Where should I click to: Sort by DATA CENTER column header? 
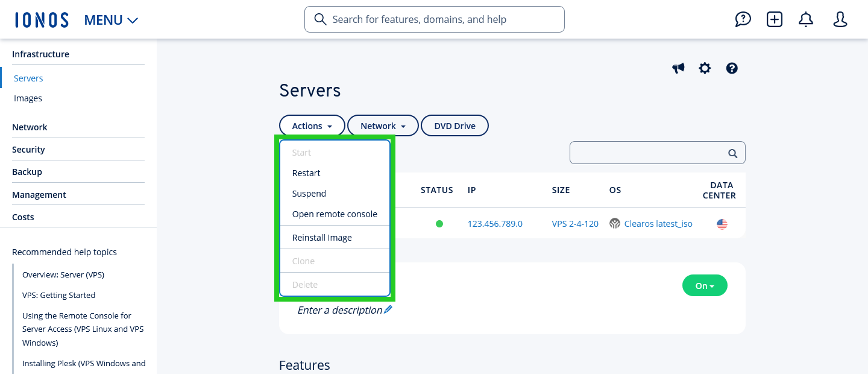pyautogui.click(x=719, y=190)
